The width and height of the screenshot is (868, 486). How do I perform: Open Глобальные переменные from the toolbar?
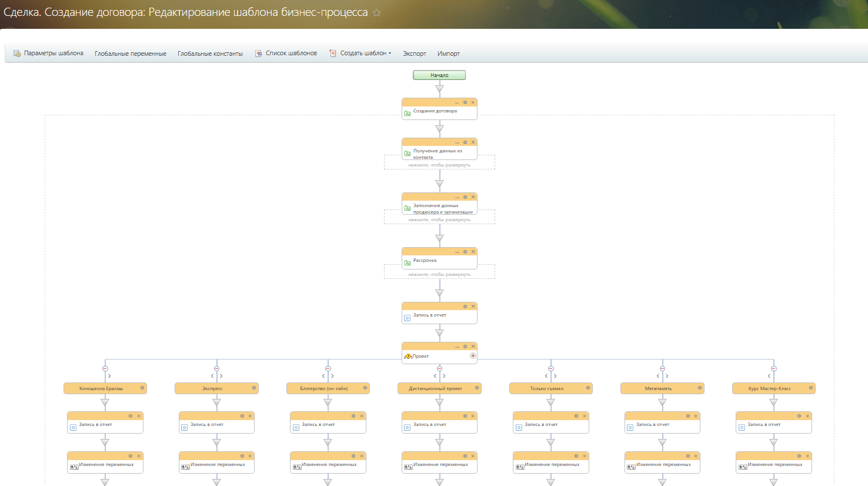coord(131,54)
